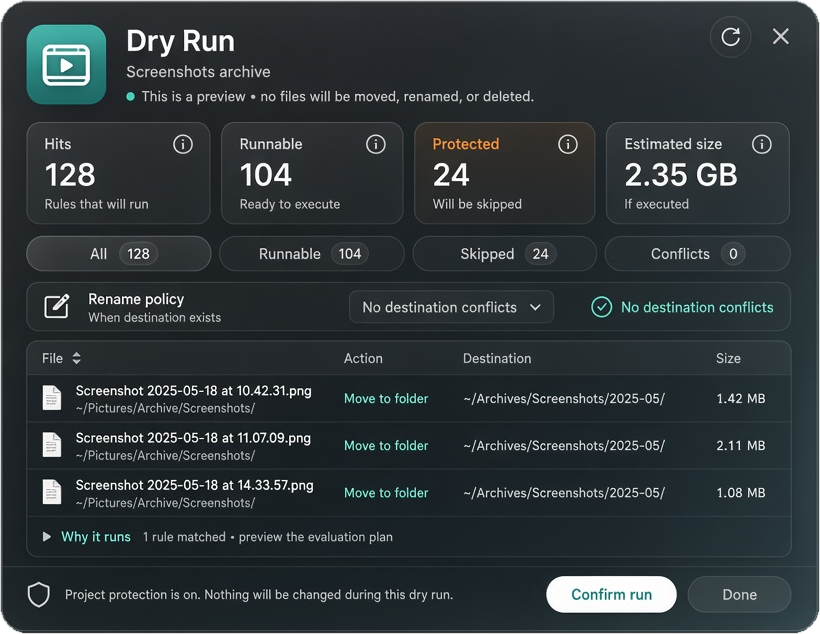Click the 2.11 MB size value
Viewport: 820px width, 634px height.
741,446
